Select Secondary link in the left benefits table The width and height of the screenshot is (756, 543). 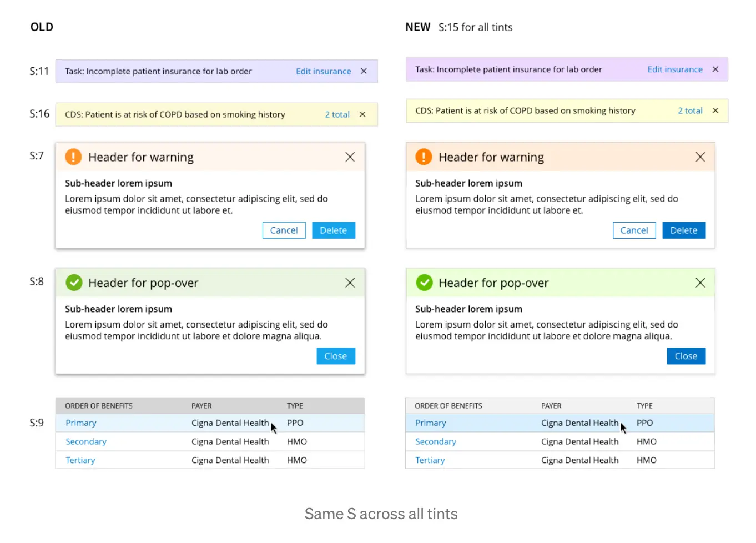[86, 441]
